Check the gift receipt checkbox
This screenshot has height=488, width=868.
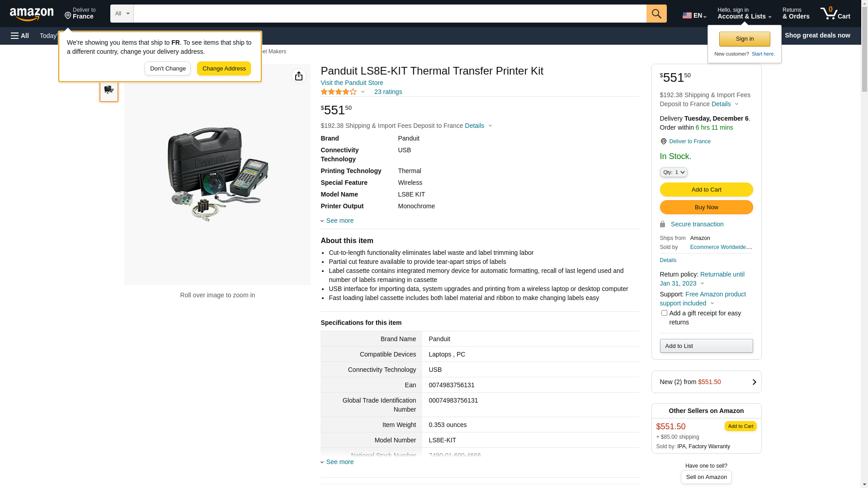point(664,313)
